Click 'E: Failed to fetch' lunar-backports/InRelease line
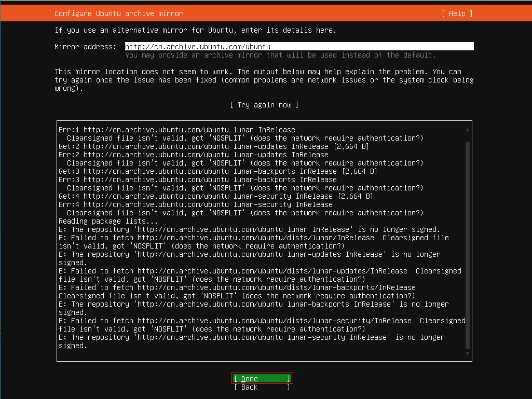This screenshot has width=532, height=399. pyautogui.click(x=237, y=292)
